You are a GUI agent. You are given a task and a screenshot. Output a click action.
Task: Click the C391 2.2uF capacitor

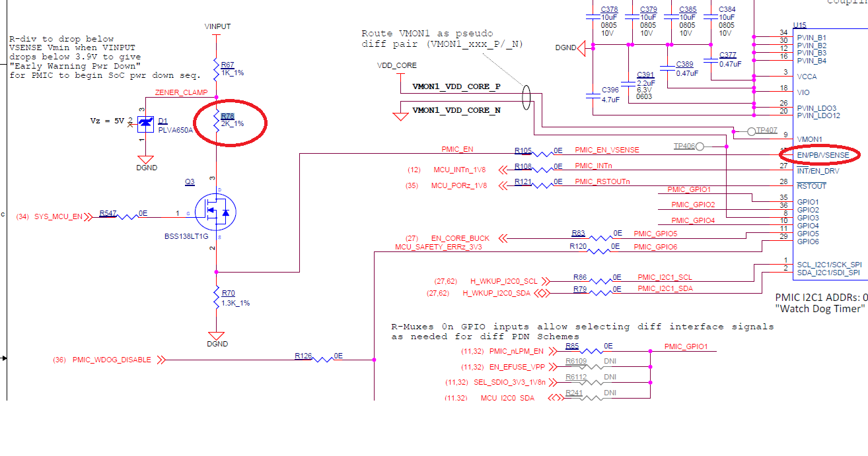click(x=644, y=81)
